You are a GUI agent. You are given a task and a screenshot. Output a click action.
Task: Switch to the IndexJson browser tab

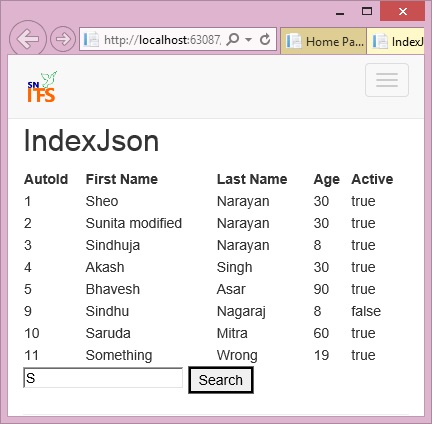(x=396, y=41)
